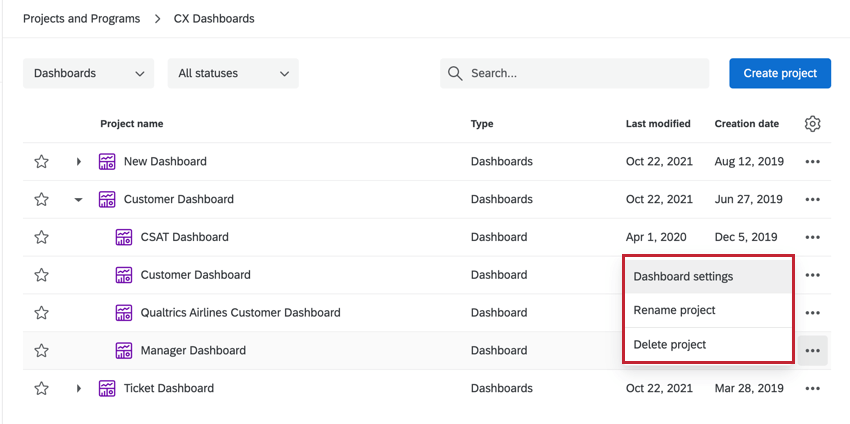Click the New Dashboard project icon
850x424 pixels.
coord(107,161)
